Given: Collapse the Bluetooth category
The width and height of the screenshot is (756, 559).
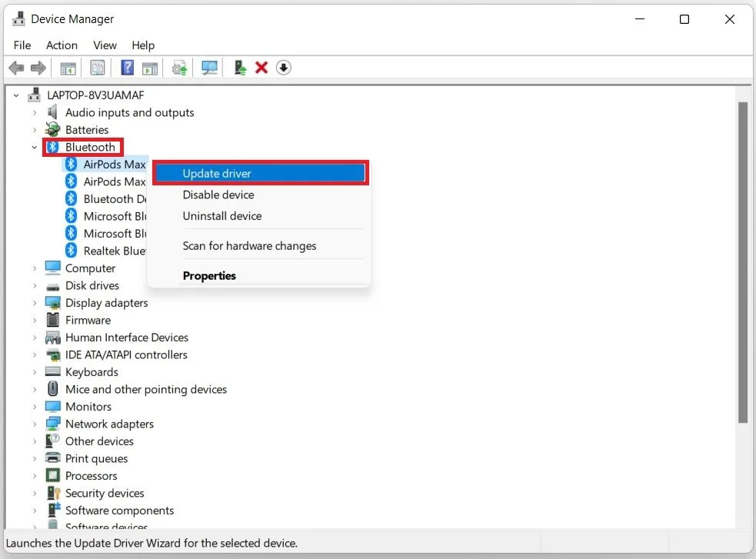Looking at the screenshot, I should tap(35, 147).
